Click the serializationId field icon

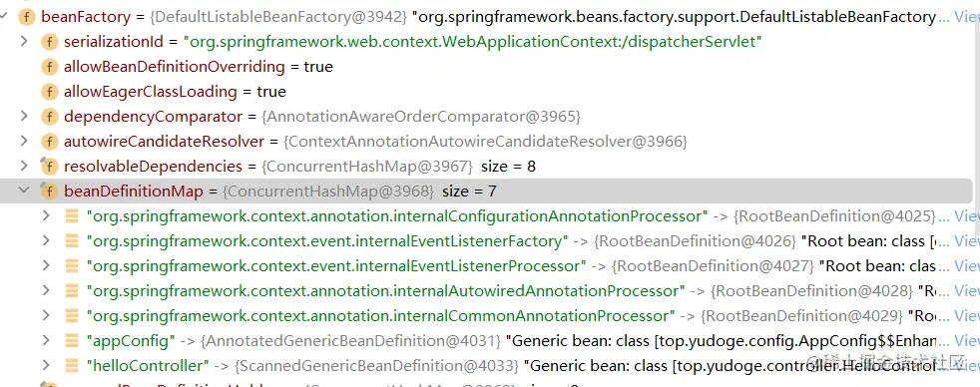coord(49,42)
